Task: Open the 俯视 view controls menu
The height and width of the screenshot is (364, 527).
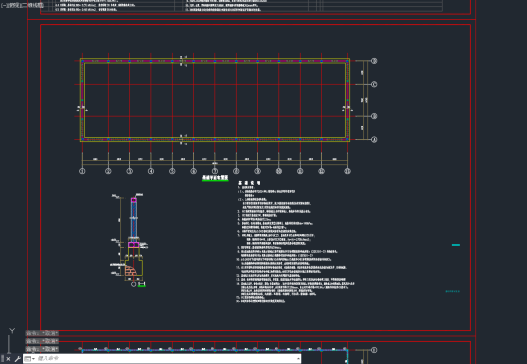Action: [13, 5]
